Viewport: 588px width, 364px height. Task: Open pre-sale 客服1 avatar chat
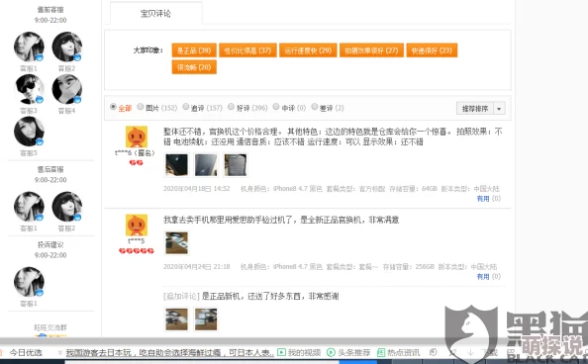(x=29, y=46)
